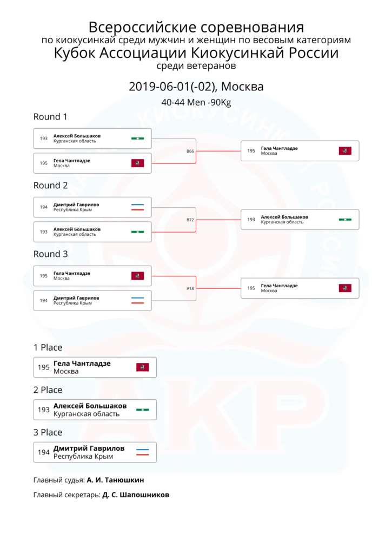Click Kurgan flag beside Большаков in Round 1

(x=137, y=138)
